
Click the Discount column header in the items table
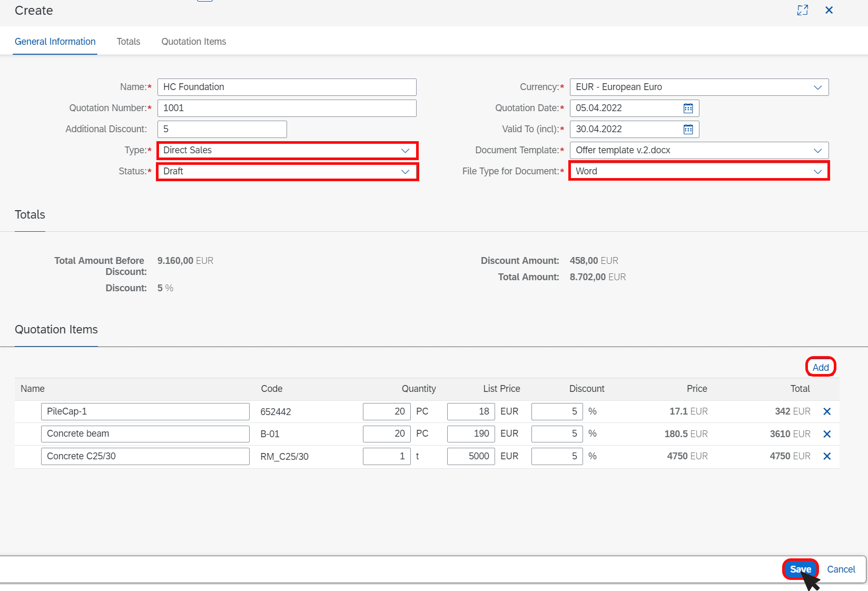587,389
